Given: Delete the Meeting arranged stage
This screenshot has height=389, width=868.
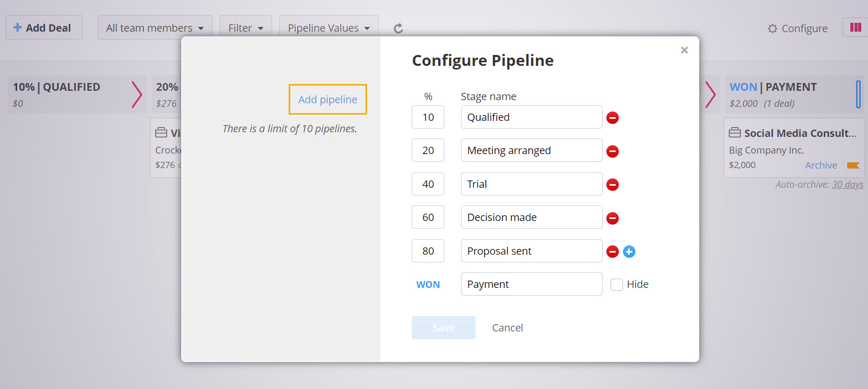Looking at the screenshot, I should [613, 151].
